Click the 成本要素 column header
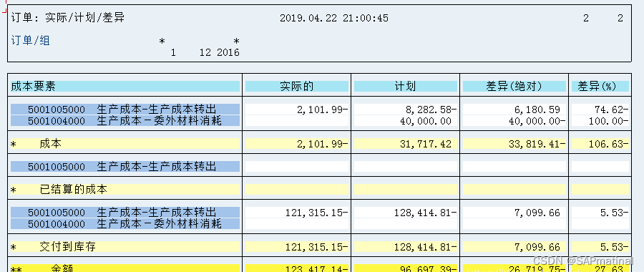 click(125, 87)
